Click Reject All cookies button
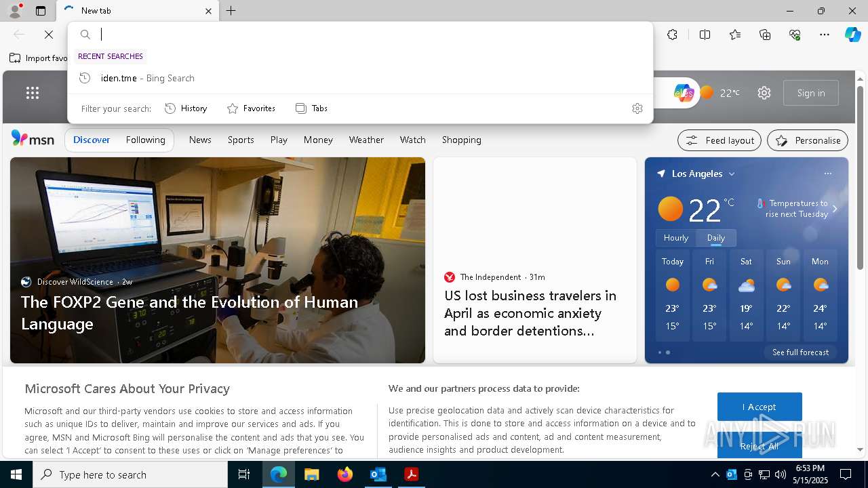The width and height of the screenshot is (868, 488). coord(759,445)
